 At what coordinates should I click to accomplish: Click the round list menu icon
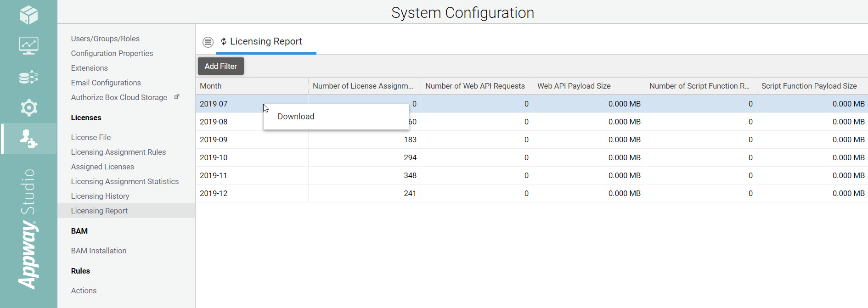[x=208, y=42]
